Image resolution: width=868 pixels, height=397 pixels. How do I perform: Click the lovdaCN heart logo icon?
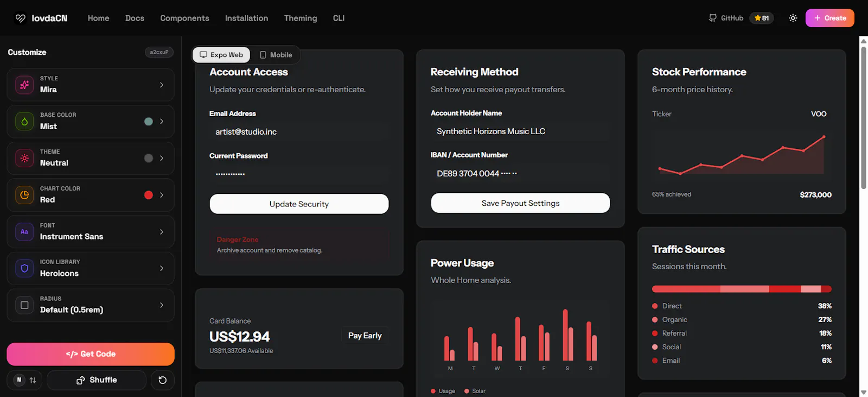(x=20, y=18)
